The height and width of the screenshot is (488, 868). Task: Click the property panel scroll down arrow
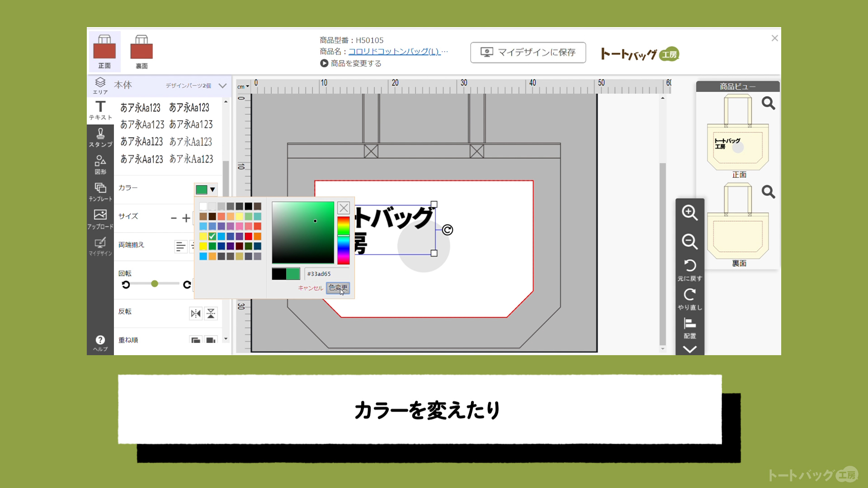[x=226, y=339]
